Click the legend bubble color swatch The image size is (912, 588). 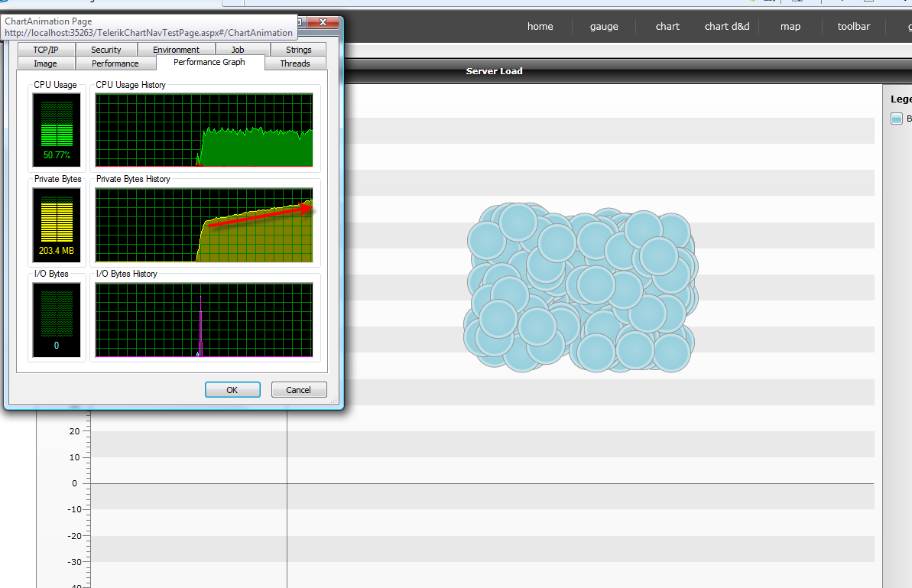pos(896,119)
